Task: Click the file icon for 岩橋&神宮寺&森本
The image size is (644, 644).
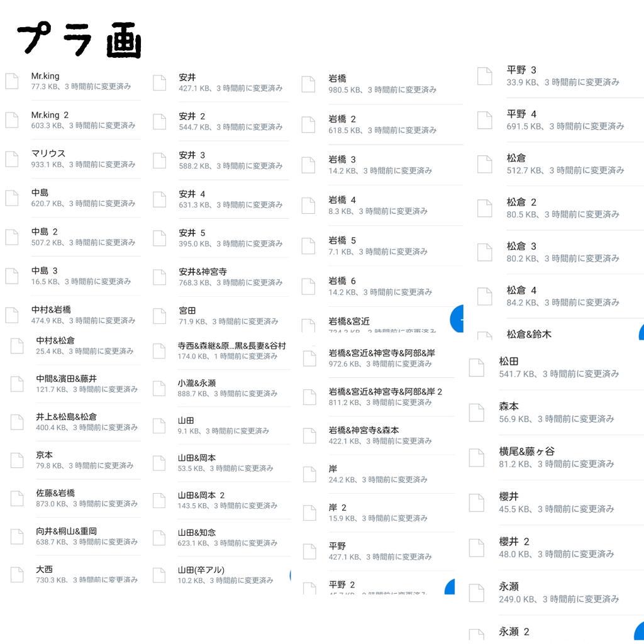Action: tap(309, 435)
